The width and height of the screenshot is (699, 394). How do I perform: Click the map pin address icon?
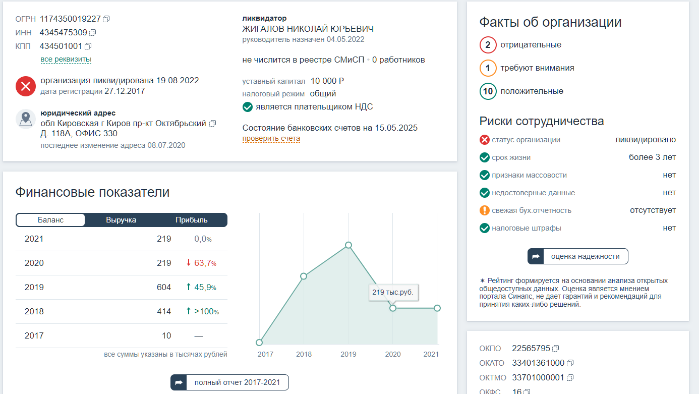[x=26, y=119]
